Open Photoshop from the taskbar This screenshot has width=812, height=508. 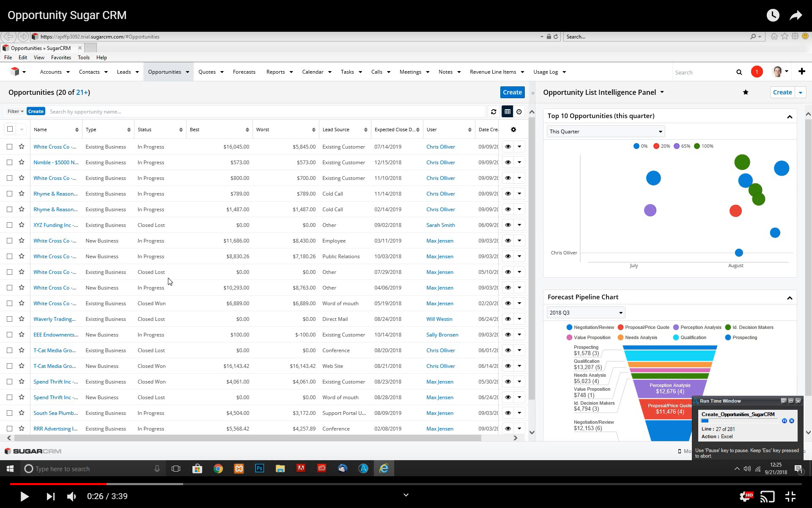[x=259, y=469]
